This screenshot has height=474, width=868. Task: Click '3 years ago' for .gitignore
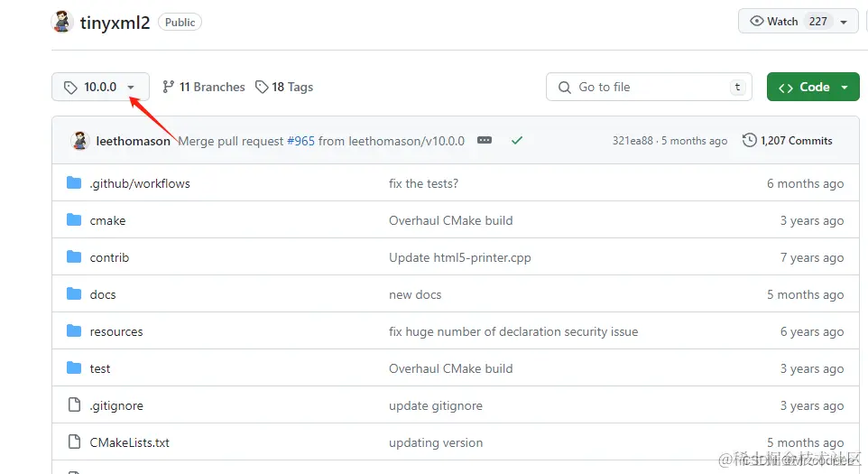click(x=811, y=406)
